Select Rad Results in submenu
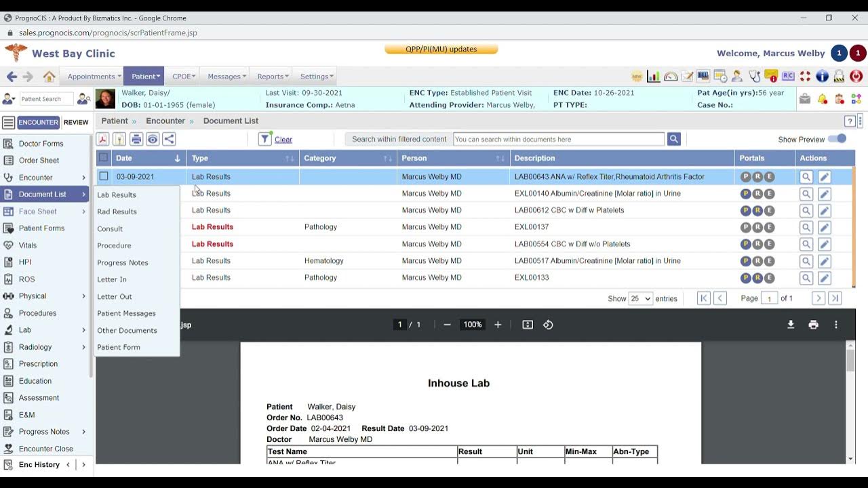Image resolution: width=868 pixels, height=488 pixels. (117, 211)
